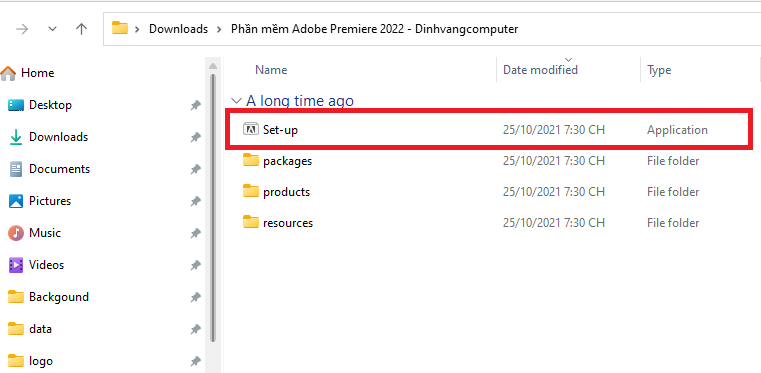Unpin Downloads using its pin icon
Image resolution: width=761 pixels, height=373 pixels.
pos(196,137)
